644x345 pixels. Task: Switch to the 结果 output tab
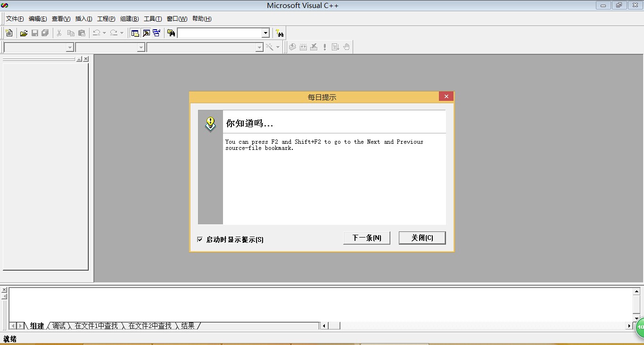coord(188,326)
